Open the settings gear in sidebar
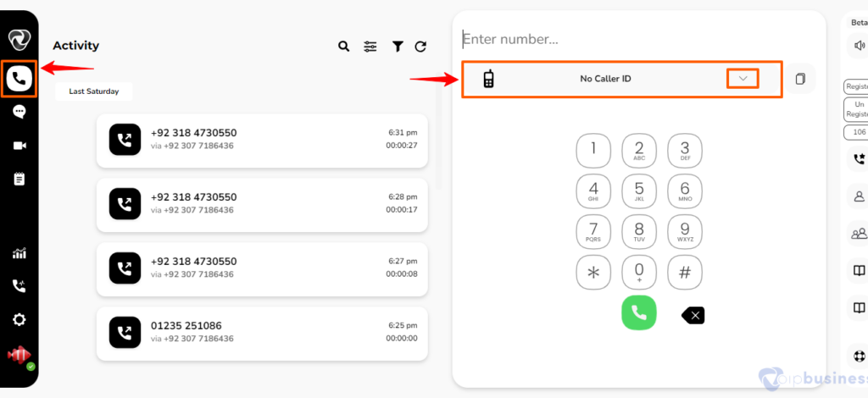This screenshot has width=868, height=398. point(19,319)
